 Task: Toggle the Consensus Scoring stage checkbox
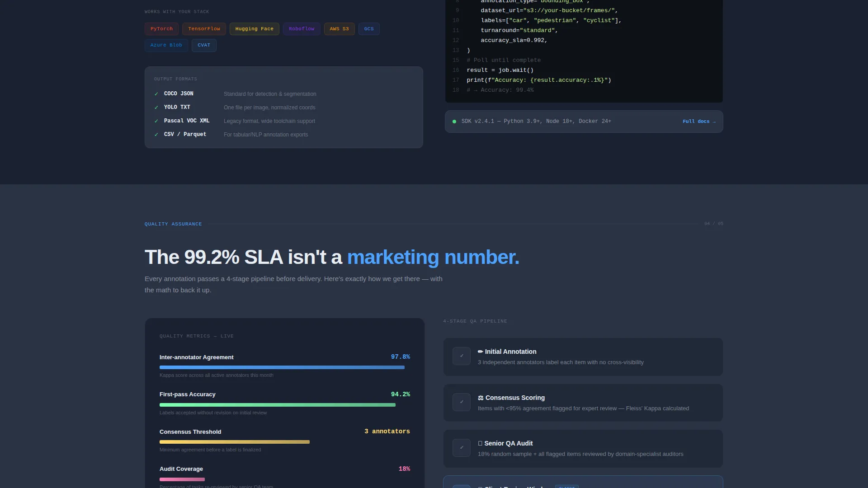pos(462,402)
